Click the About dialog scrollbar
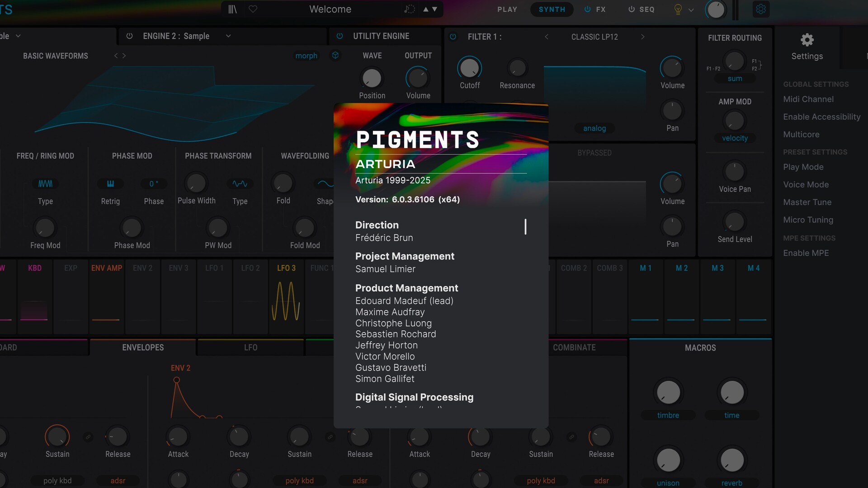This screenshot has width=868, height=488. [x=525, y=227]
